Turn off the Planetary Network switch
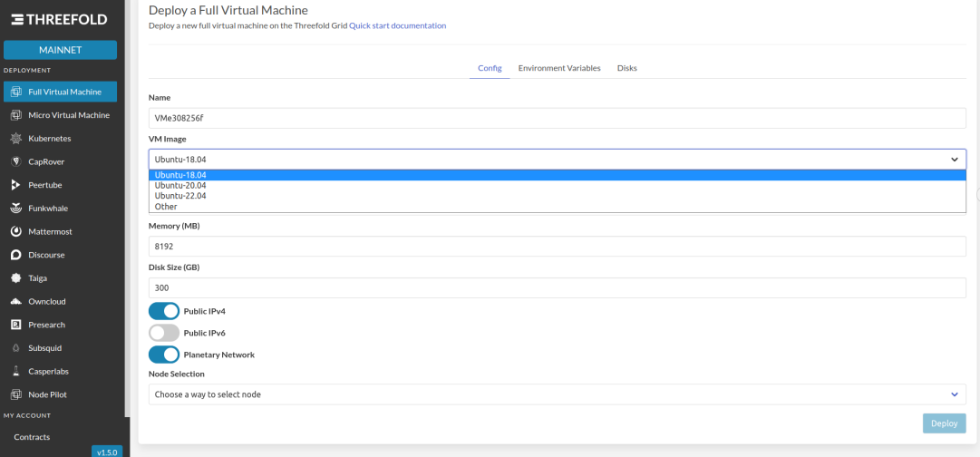Viewport: 980px width, 457px height. [x=164, y=355]
